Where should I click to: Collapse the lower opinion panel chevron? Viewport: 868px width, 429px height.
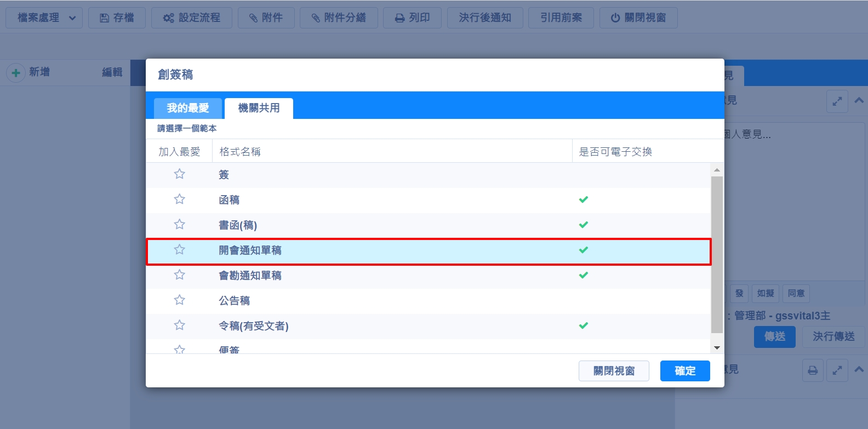[x=859, y=370]
